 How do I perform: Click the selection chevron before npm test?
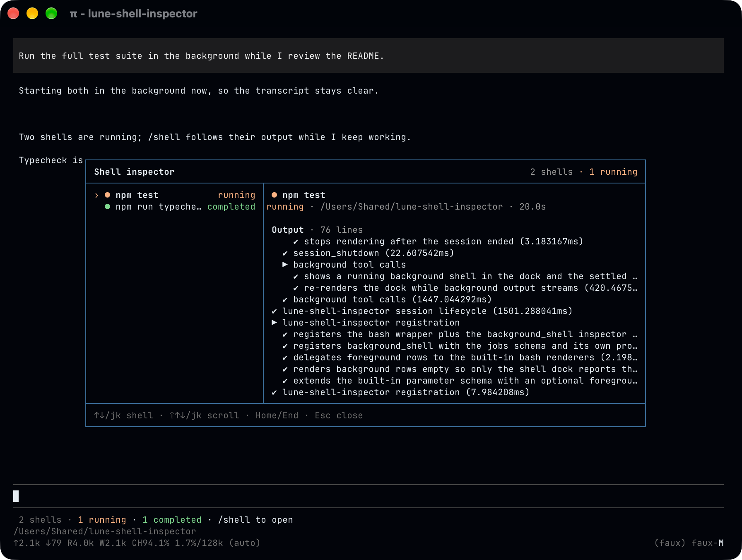[x=97, y=195]
